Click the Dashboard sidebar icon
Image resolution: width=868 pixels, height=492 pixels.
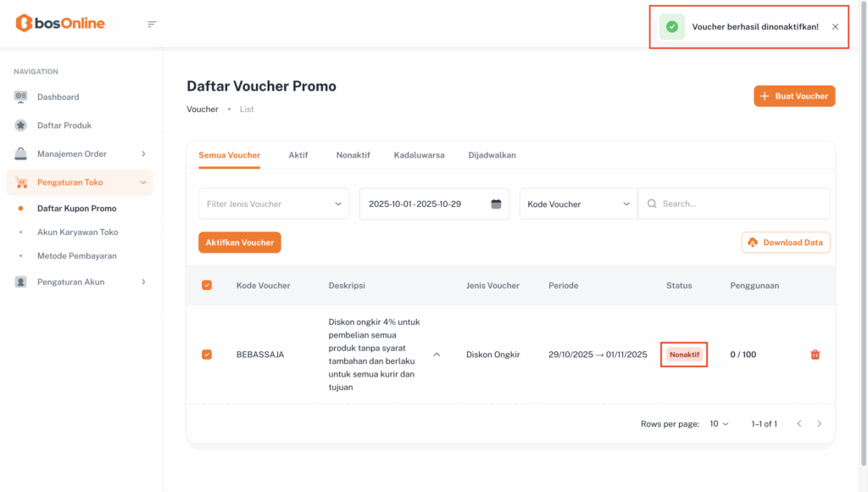[x=21, y=97]
